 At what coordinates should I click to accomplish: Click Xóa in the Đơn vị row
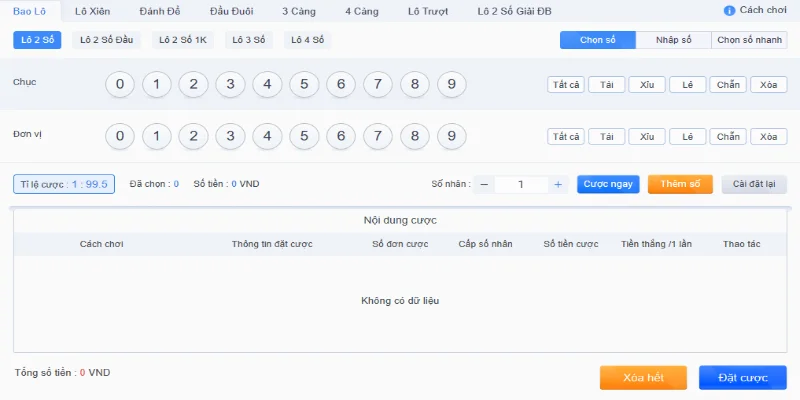(x=768, y=137)
